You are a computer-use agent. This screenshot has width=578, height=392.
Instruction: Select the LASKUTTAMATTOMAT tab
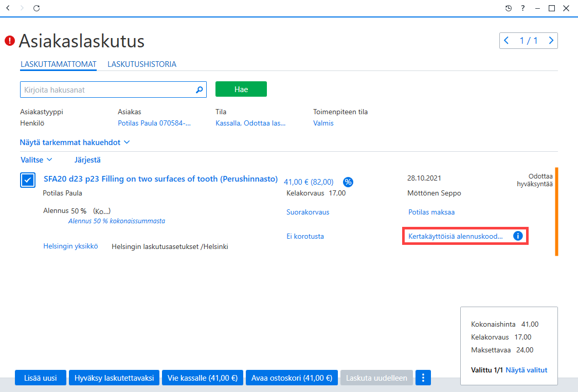59,64
